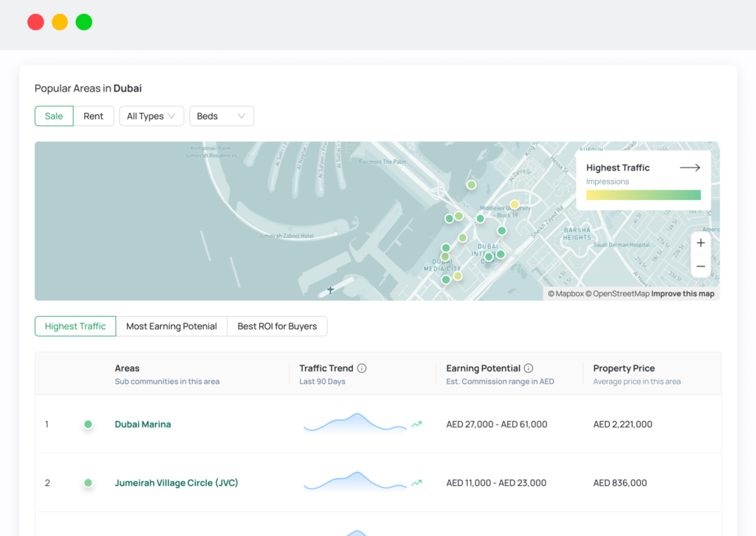Switch to the Rent listing toggle
This screenshot has width=756, height=536.
(94, 116)
